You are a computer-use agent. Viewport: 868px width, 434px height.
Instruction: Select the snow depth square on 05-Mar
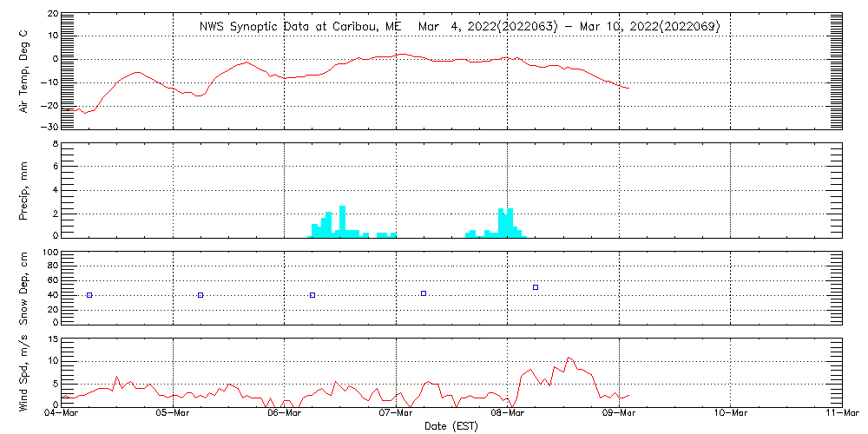pyautogui.click(x=201, y=295)
